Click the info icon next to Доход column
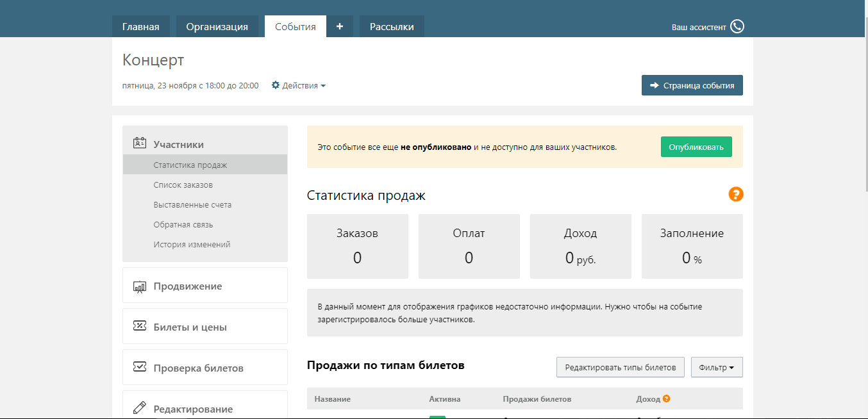 tap(667, 398)
